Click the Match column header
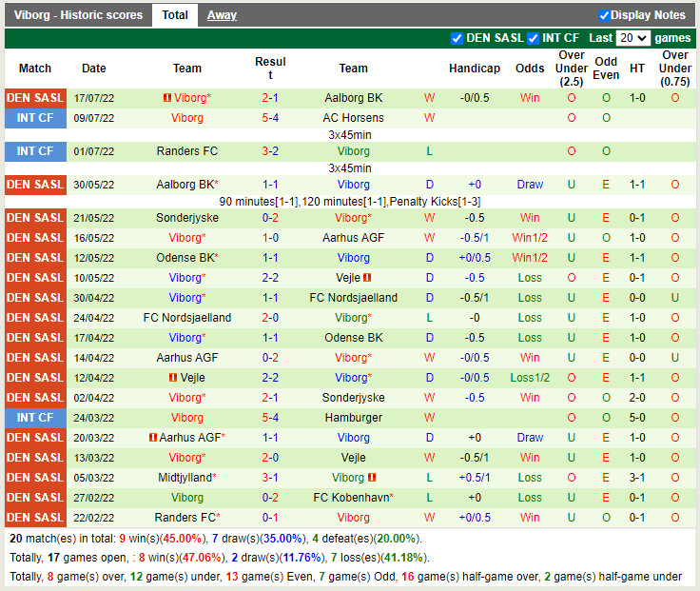Screen dimensions: 700x591 click(35, 69)
